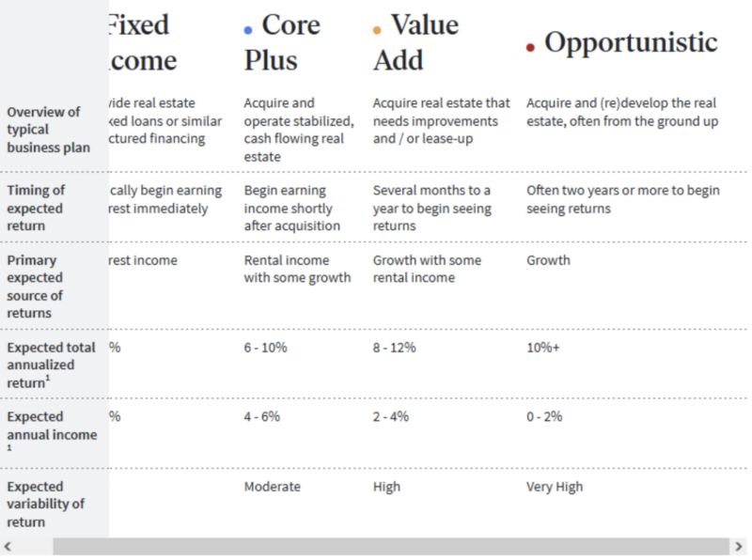Click the Moderate variability cell for Core Plus

pos(273,487)
